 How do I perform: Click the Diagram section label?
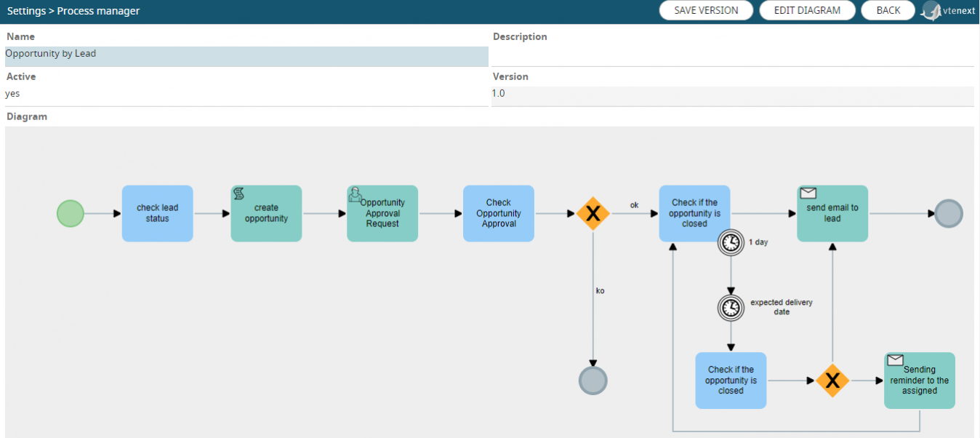27,116
